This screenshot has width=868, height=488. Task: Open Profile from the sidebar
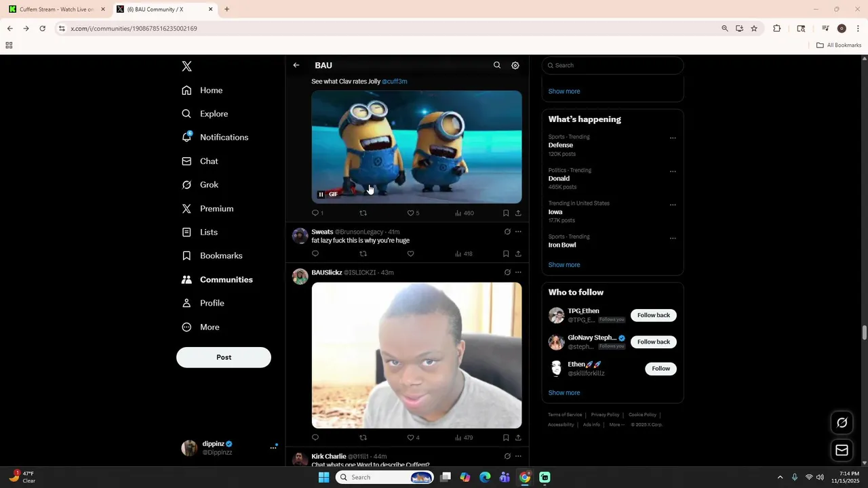point(203,303)
